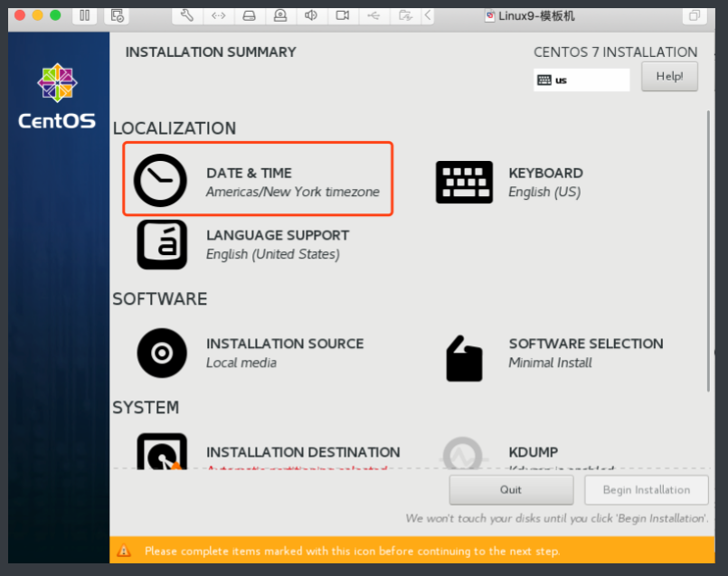Viewport: 728px width, 576px height.
Task: Pause the virtual machine
Action: (84, 15)
